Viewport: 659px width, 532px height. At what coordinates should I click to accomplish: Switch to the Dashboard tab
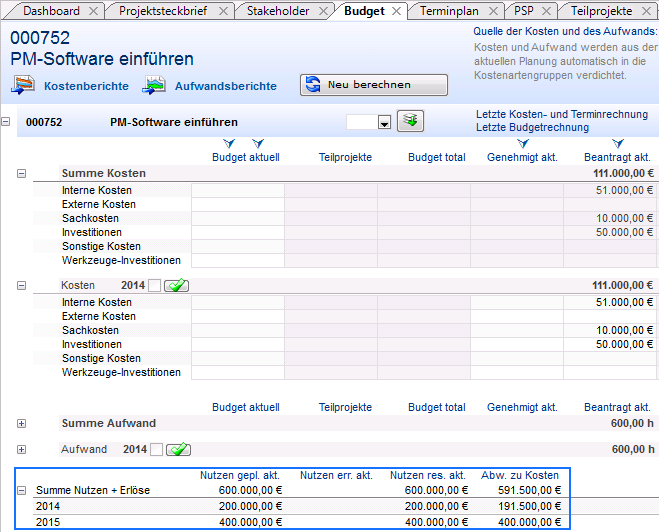point(51,11)
